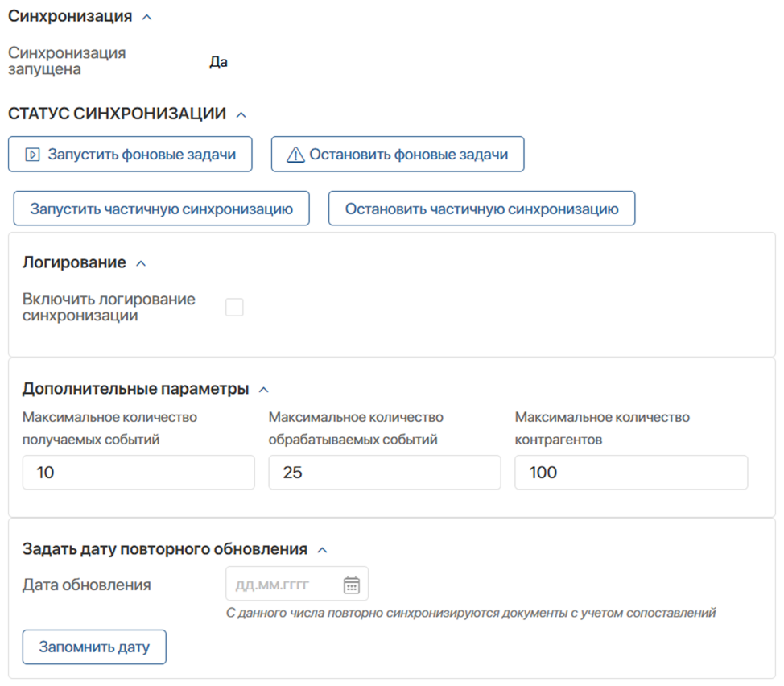Viewport: 784px width, 686px height.
Task: Click the italic hint about повторно синхронизируются документы
Action: click(x=471, y=613)
